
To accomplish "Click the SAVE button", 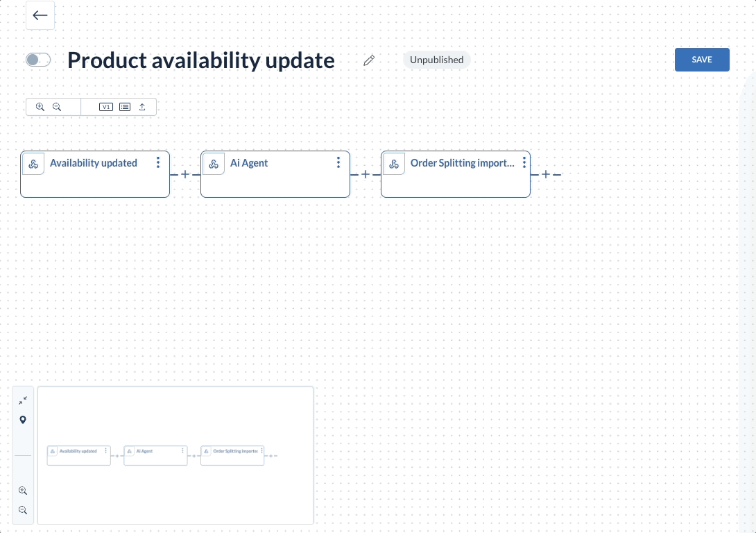I will coord(702,60).
